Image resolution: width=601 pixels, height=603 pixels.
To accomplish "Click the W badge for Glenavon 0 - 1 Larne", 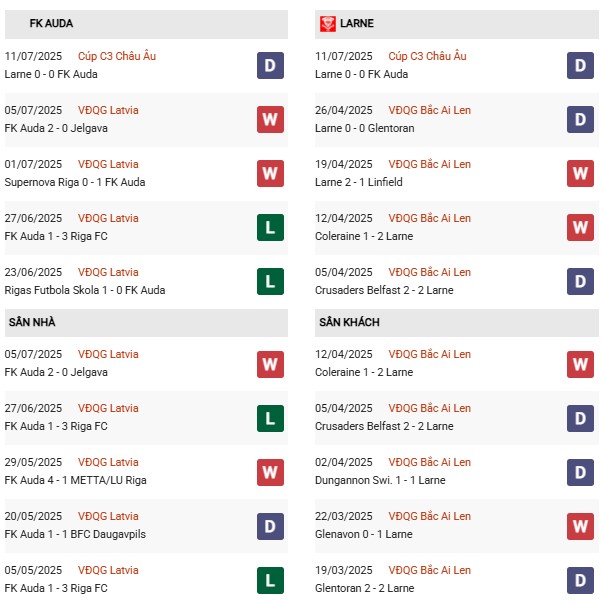I will 580,526.
